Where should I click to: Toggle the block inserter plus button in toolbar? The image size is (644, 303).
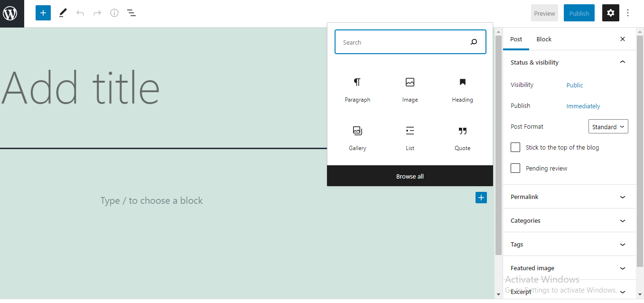(x=43, y=13)
